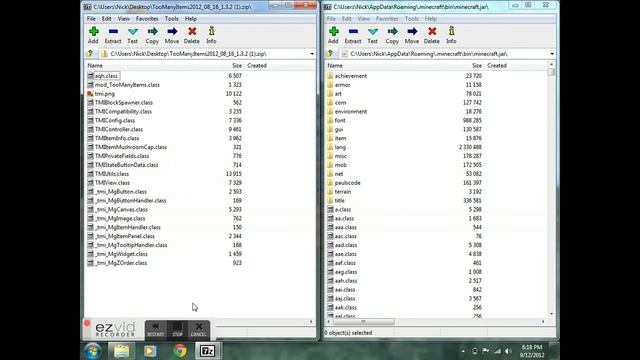Click Move icon in minecraft.jar window
This screenshot has width=640, height=360.
(x=412, y=31)
